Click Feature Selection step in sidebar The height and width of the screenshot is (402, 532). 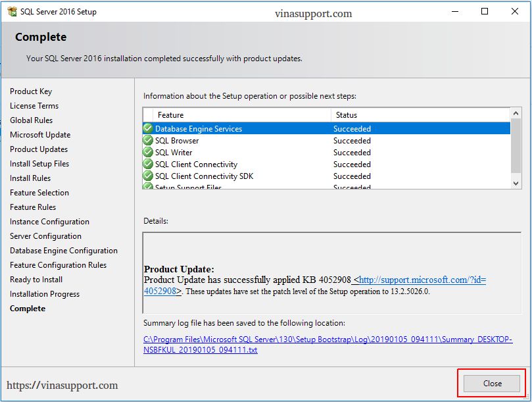click(x=39, y=193)
